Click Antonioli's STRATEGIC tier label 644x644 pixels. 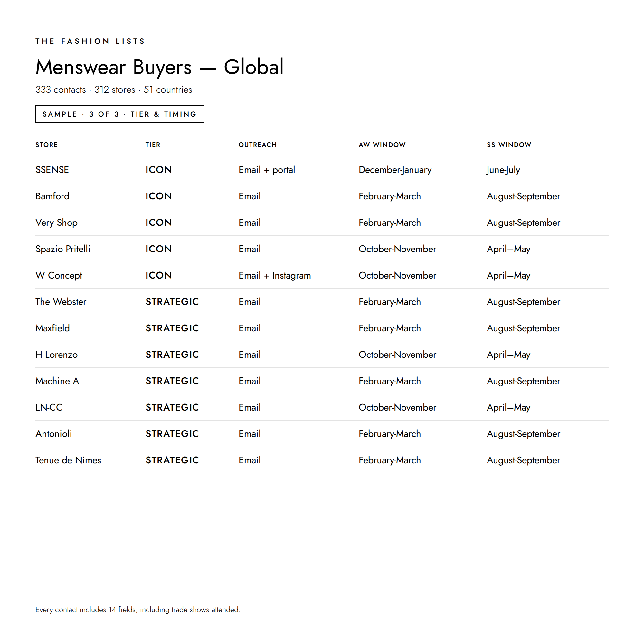172,434
